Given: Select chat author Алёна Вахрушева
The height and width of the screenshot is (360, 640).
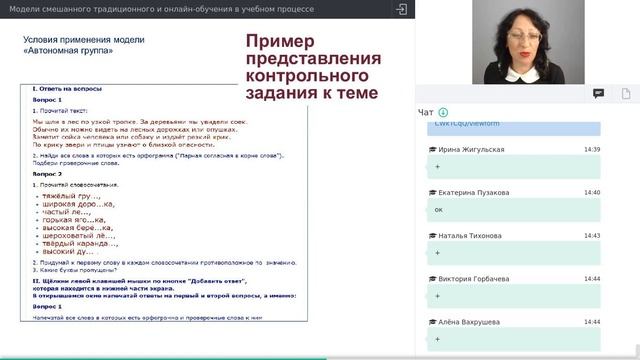Looking at the screenshot, I should pos(469,322).
